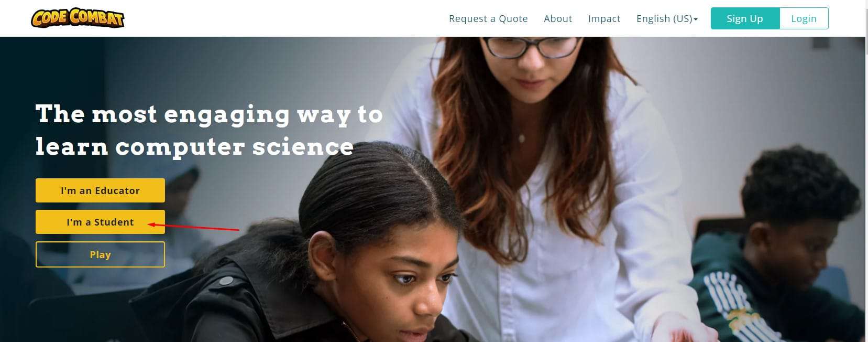The height and width of the screenshot is (342, 868).
Task: Click the outlined Play button
Action: (x=100, y=254)
